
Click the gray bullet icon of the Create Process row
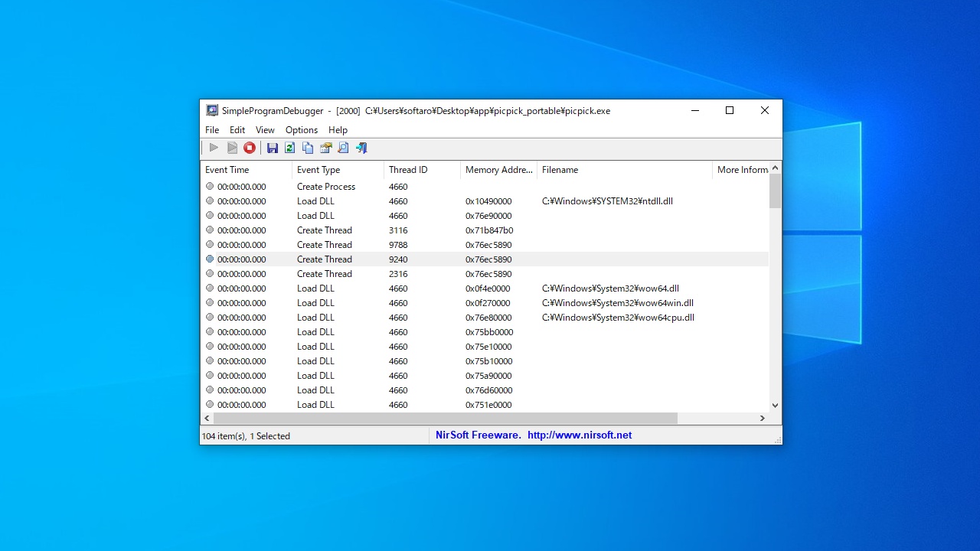pyautogui.click(x=210, y=186)
